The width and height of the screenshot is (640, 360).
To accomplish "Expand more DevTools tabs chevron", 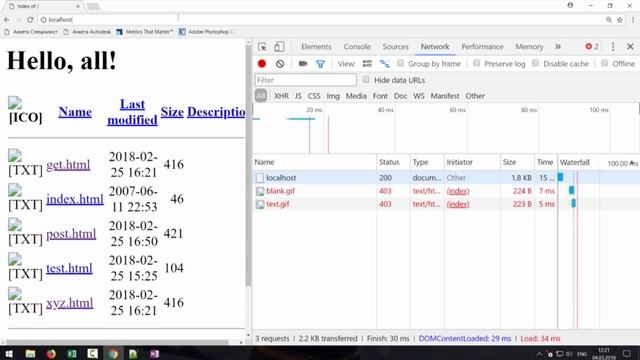I will [558, 47].
